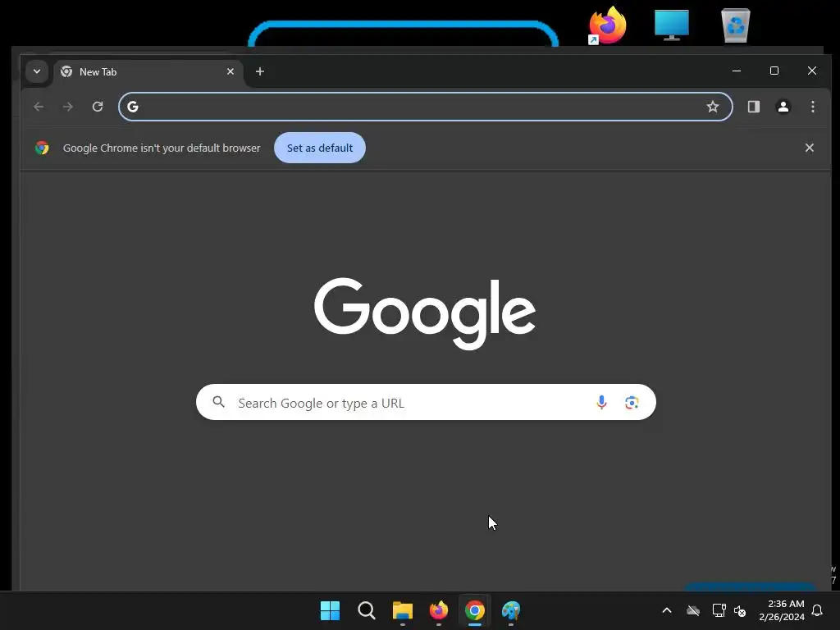
Task: Open the tab search dropdown arrow
Action: pos(37,71)
